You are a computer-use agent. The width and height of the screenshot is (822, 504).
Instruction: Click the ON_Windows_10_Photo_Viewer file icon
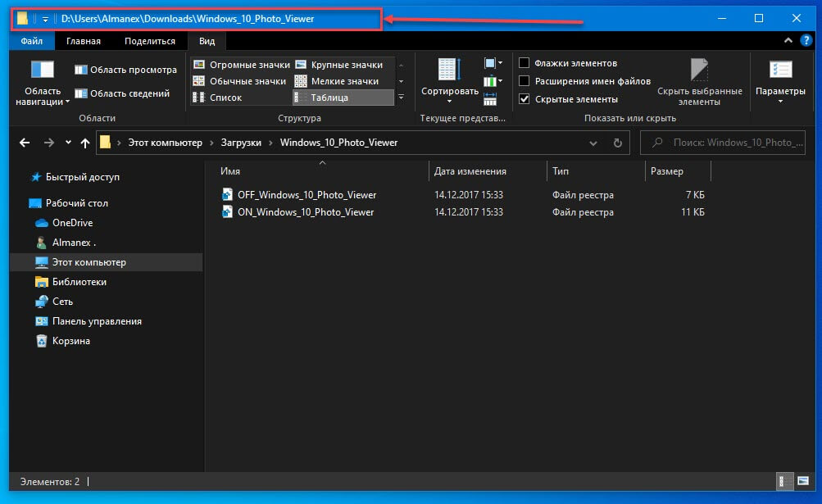point(227,212)
